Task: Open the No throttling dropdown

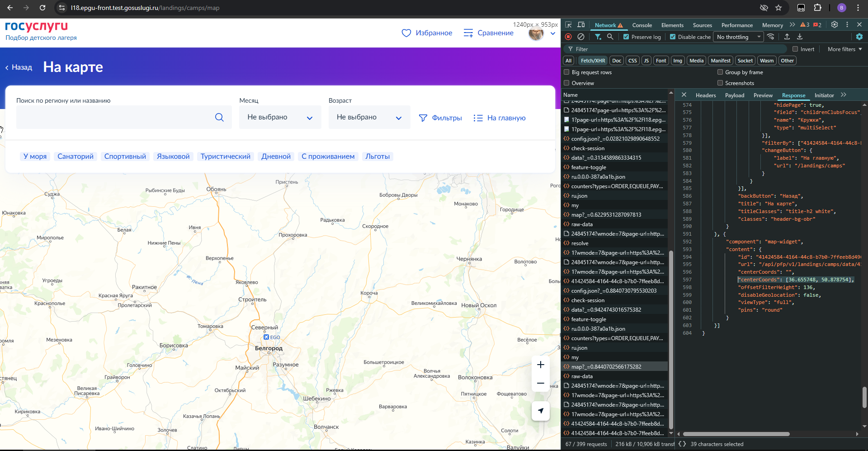Action: click(738, 37)
